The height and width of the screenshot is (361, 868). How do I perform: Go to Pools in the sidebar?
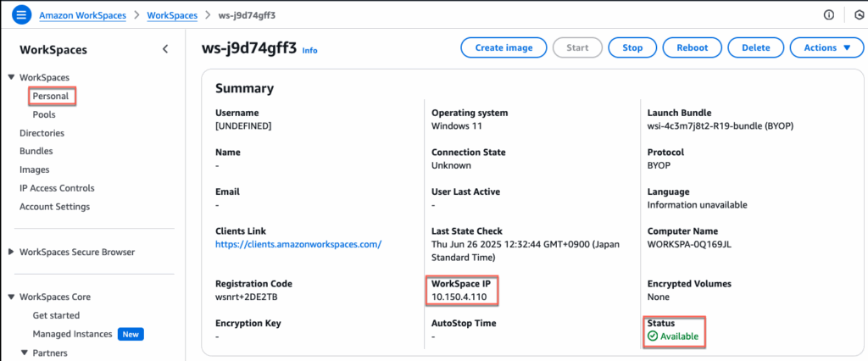point(44,114)
